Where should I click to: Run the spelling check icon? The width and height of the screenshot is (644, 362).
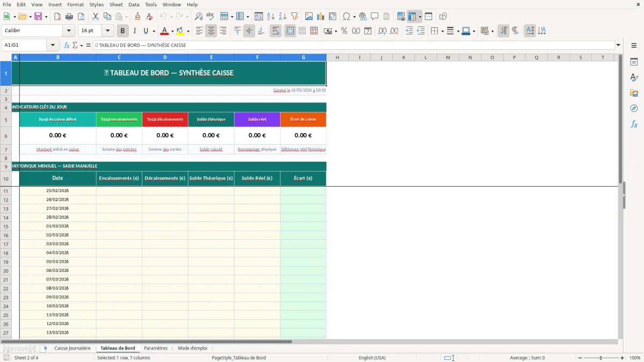(x=210, y=17)
